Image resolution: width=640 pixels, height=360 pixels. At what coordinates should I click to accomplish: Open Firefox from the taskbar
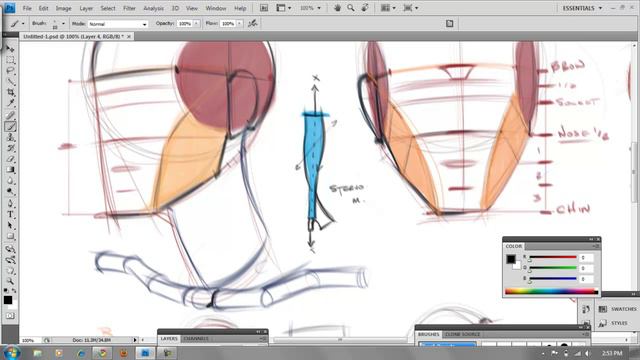pyautogui.click(x=124, y=353)
